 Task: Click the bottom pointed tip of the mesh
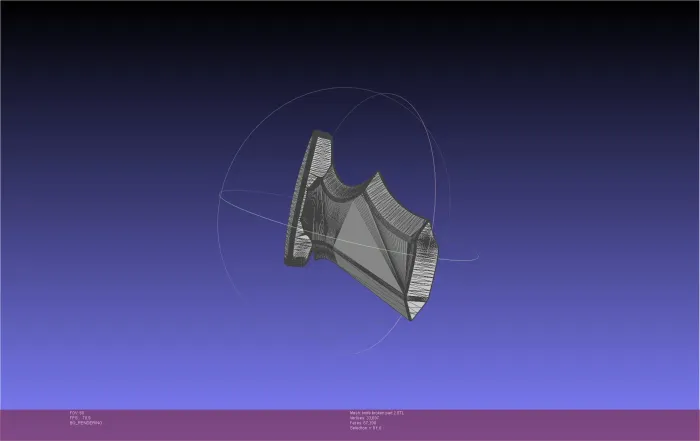[411, 318]
